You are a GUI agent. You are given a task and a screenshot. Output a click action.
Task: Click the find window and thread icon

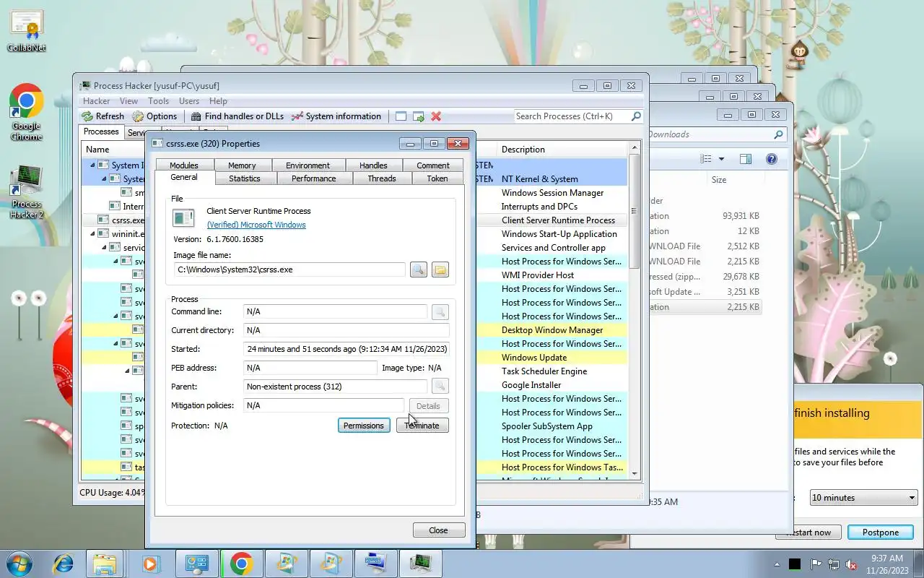(x=418, y=116)
